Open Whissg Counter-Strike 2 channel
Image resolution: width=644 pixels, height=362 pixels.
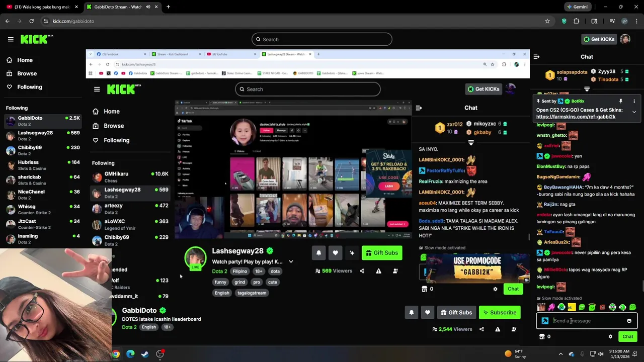click(x=43, y=210)
